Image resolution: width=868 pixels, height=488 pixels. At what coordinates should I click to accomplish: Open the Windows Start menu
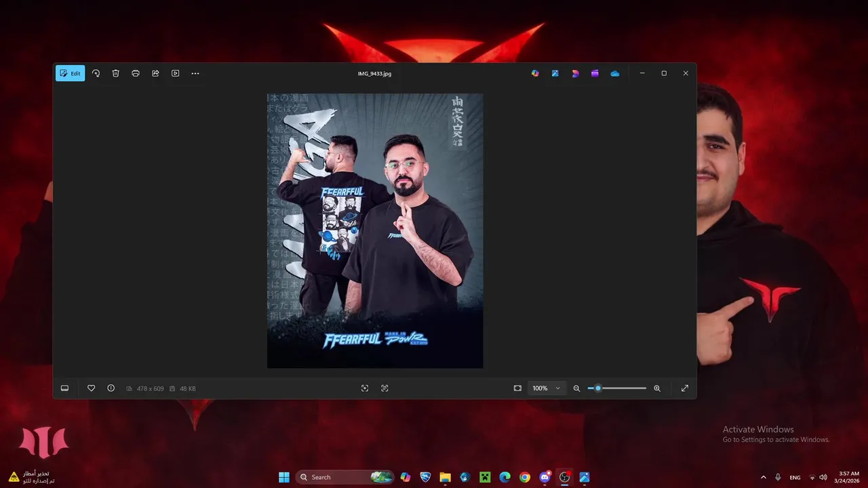(284, 477)
